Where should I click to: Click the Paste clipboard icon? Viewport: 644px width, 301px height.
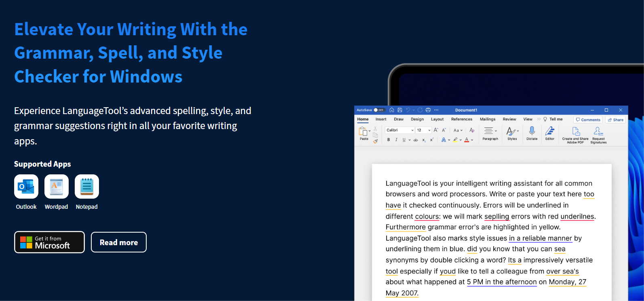(363, 131)
